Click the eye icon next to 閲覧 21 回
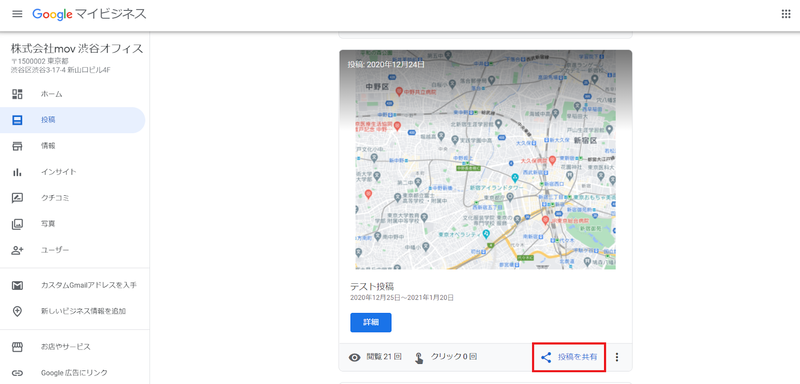 (355, 357)
